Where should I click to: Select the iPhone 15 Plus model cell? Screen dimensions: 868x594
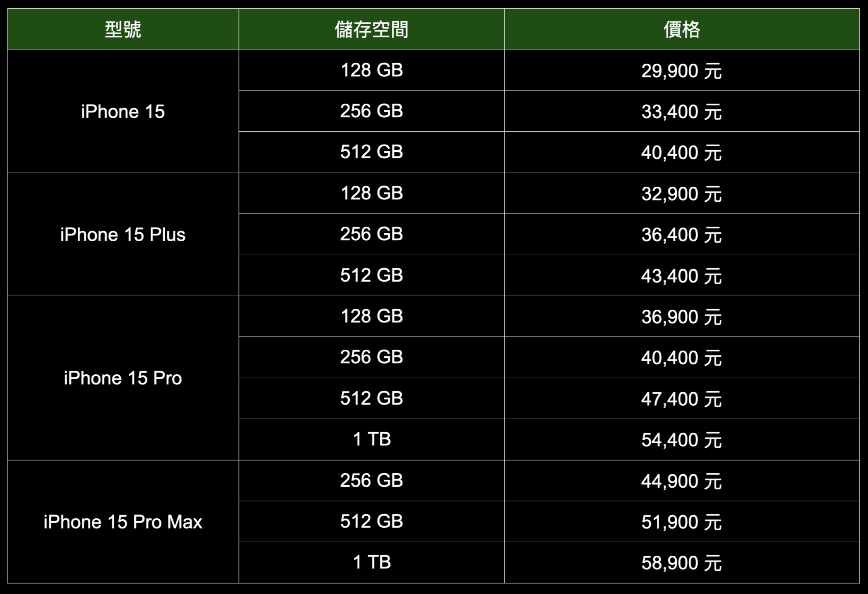[x=123, y=235]
